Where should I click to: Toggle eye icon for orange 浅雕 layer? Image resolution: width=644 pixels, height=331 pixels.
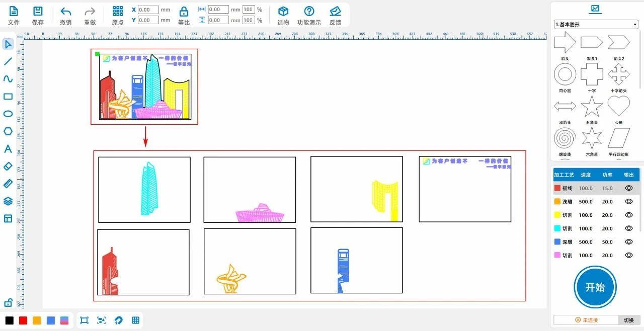(x=628, y=201)
